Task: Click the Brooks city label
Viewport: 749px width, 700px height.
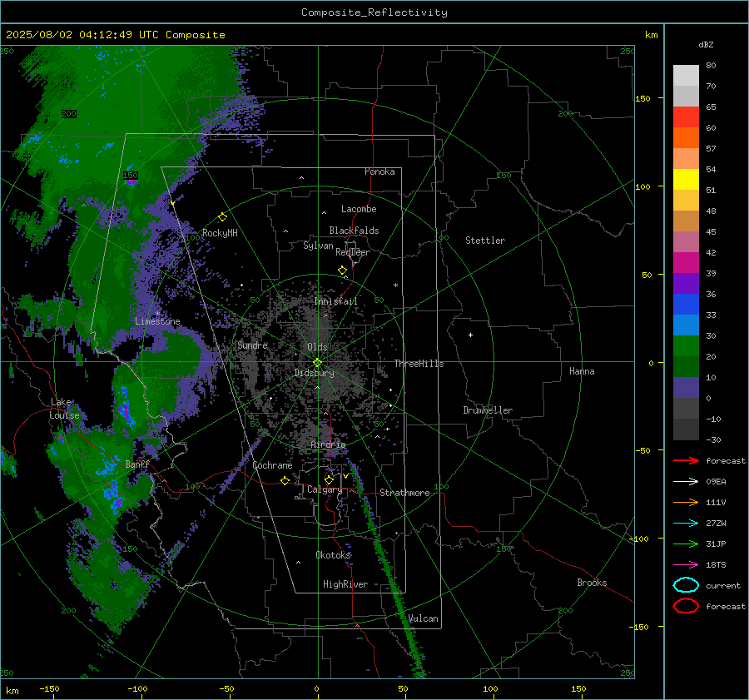Action: tap(592, 583)
